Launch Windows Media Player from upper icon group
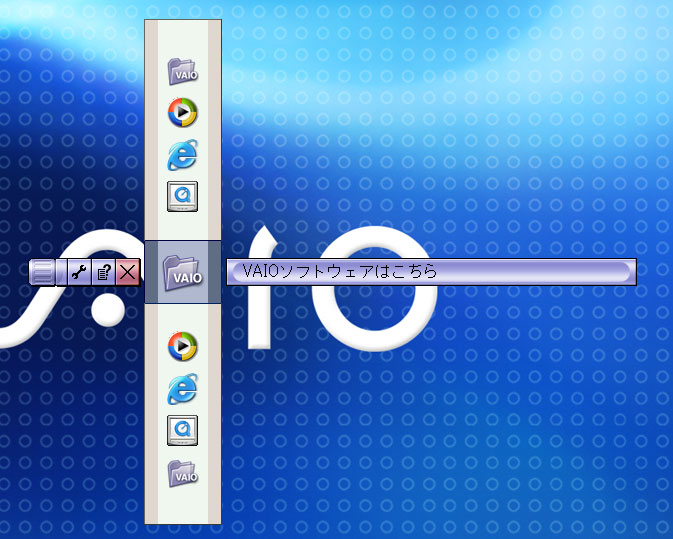The image size is (673, 539). (182, 112)
